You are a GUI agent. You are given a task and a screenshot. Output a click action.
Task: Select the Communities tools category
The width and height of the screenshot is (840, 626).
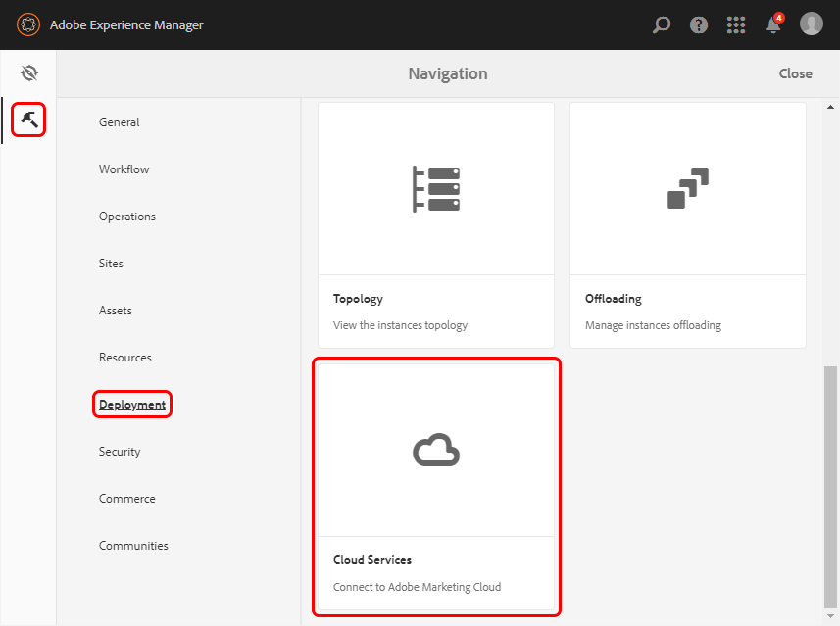pyautogui.click(x=133, y=546)
